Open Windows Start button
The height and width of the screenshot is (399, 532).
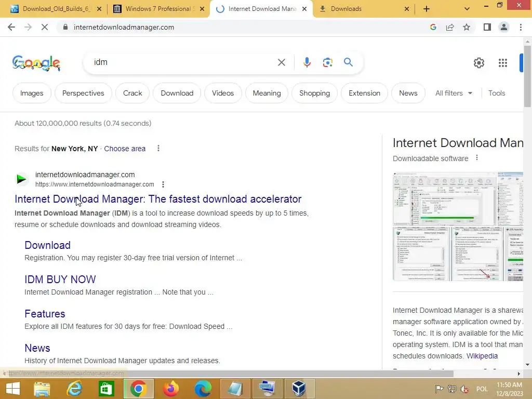(13, 389)
